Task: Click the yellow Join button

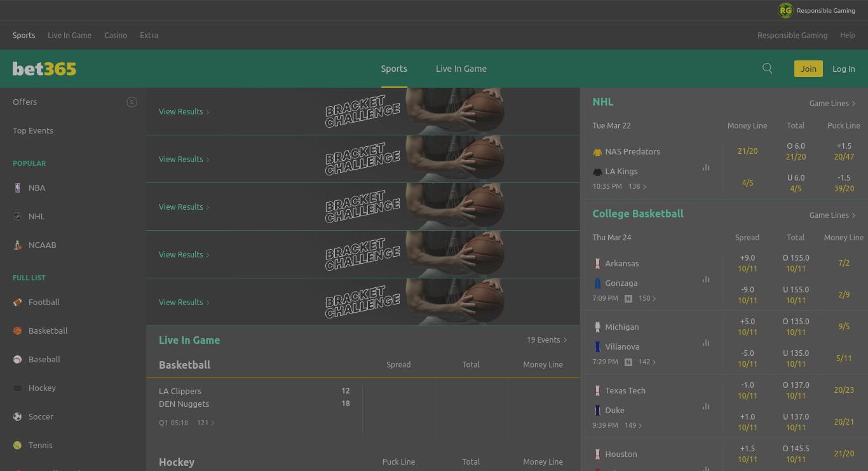Action: 808,69
